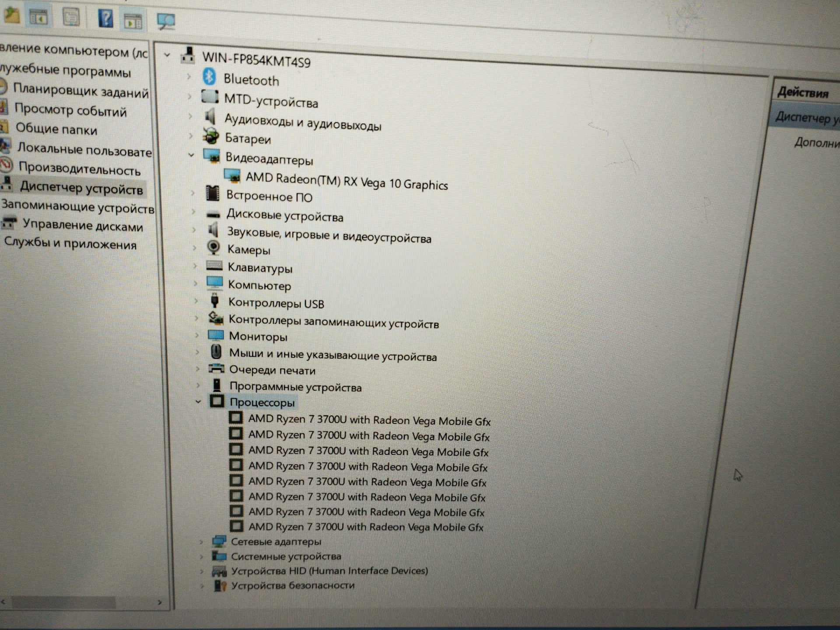Expand the Контроллеры запоминающих устройств arrow
Image resolution: width=840 pixels, height=630 pixels.
tap(196, 318)
